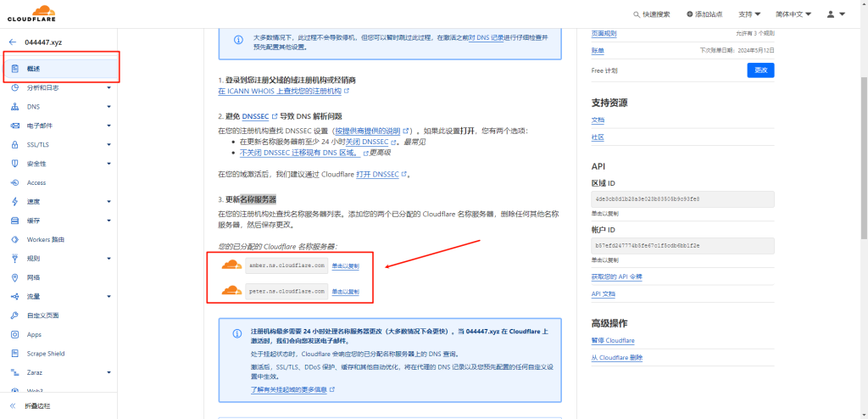868x419 pixels.
Task: Open the Access sidebar item
Action: coord(36,182)
